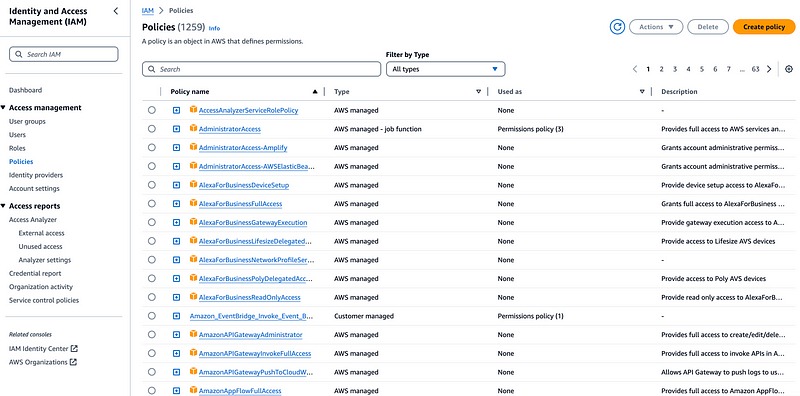Click the orange icon beside AdministratorAccess-Amplify

click(x=193, y=147)
